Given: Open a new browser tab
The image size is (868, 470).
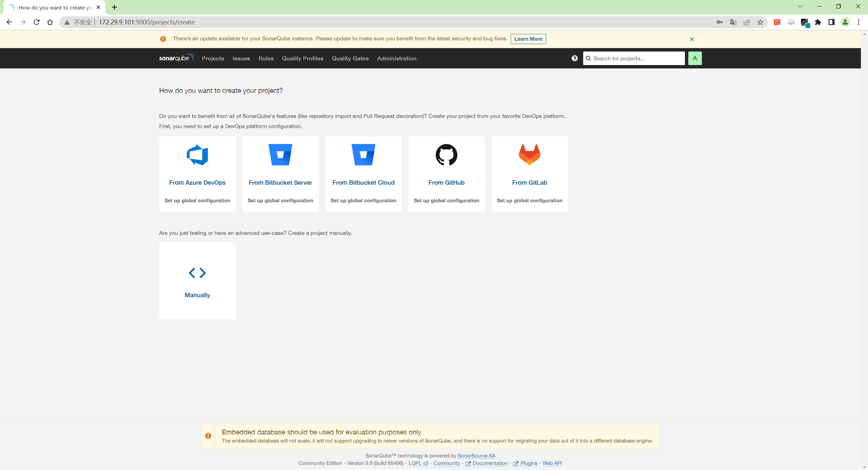Looking at the screenshot, I should (114, 7).
